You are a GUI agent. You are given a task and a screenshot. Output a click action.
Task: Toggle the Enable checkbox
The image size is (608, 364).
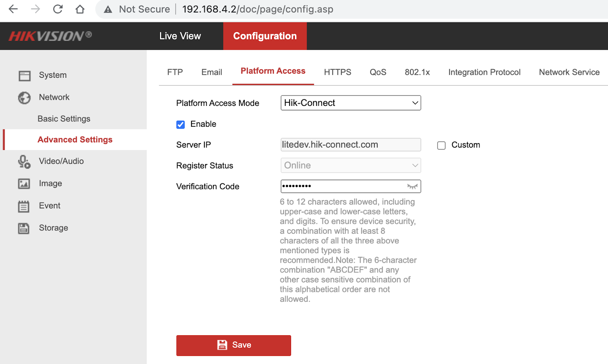click(180, 124)
